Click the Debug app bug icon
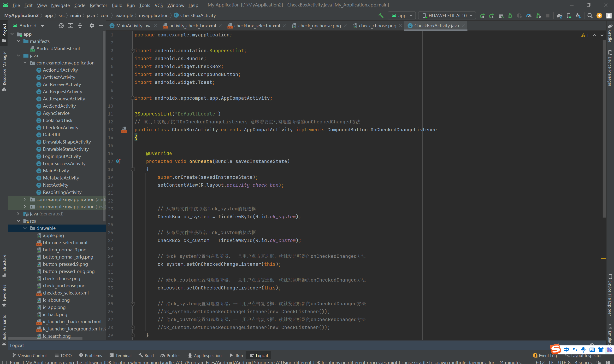 [x=510, y=16]
